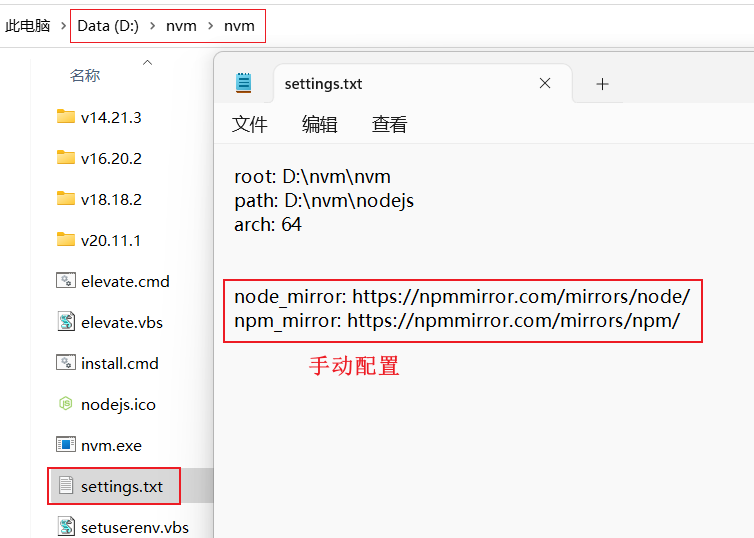Close the settings.txt tab
This screenshot has height=538, width=754.
545,84
